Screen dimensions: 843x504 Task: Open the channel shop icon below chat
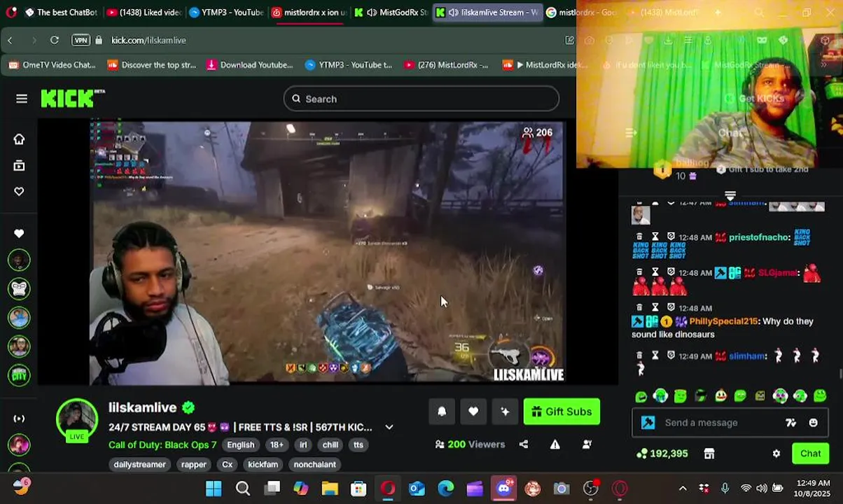pyautogui.click(x=709, y=454)
